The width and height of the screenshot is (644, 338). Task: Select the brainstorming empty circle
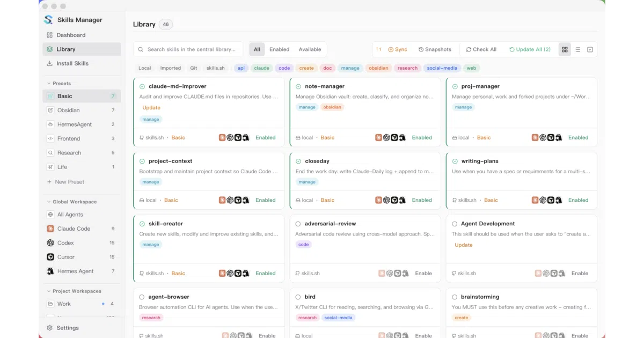455,297
